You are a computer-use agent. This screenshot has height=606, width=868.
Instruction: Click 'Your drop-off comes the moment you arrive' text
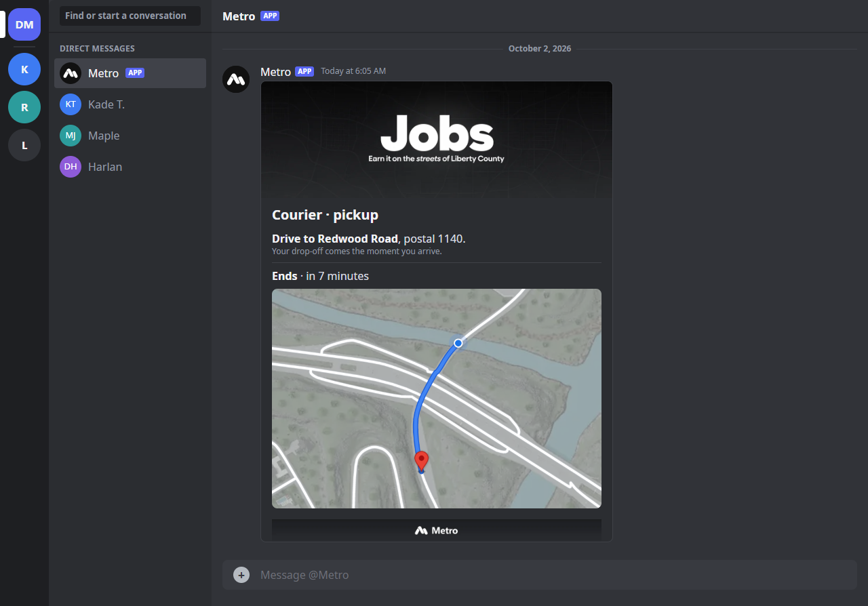[x=357, y=251]
